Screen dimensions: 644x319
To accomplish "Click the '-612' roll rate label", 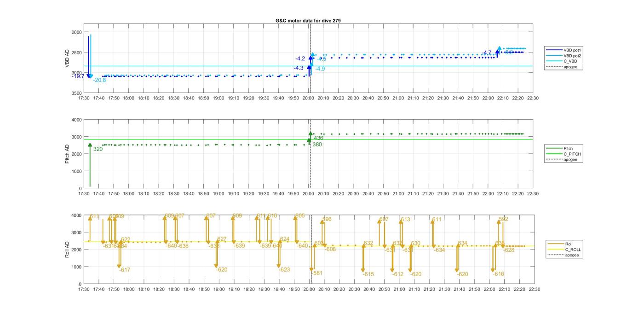I will click(x=398, y=274).
